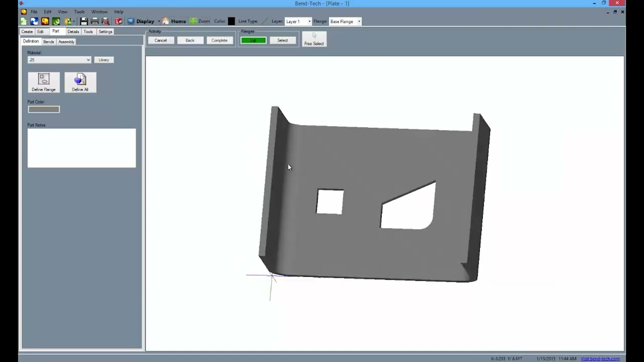The image size is (644, 362).
Task: Click the right bent flange of the model
Action: point(478,196)
